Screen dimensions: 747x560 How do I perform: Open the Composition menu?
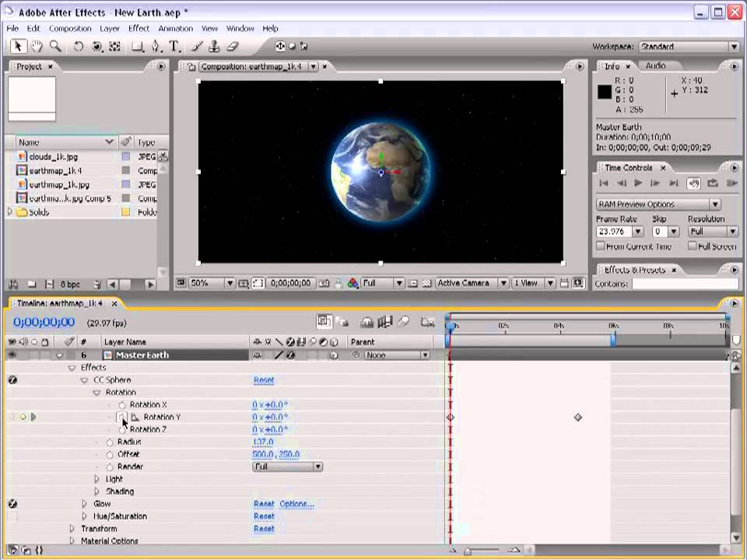[x=70, y=29]
